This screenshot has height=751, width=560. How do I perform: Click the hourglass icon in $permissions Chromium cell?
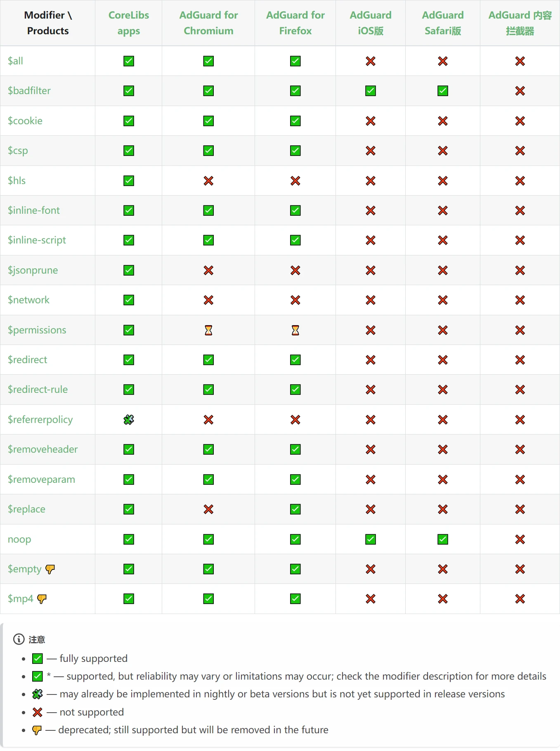208,330
